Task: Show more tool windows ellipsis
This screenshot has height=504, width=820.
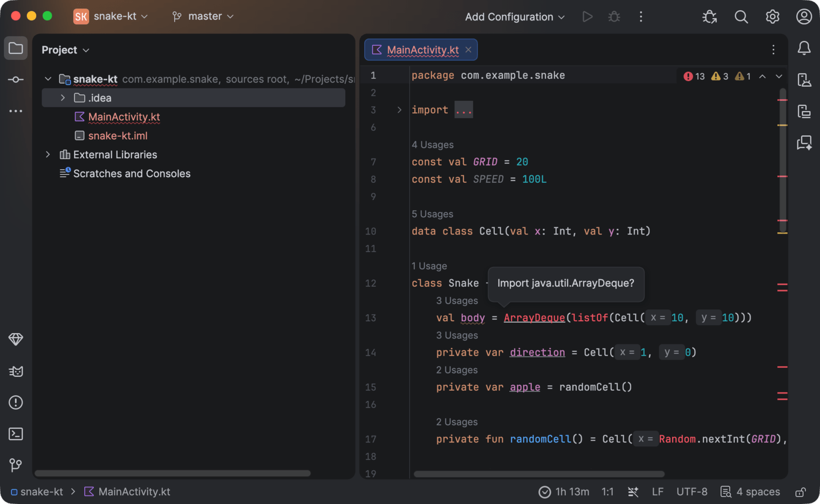Action: [x=16, y=111]
